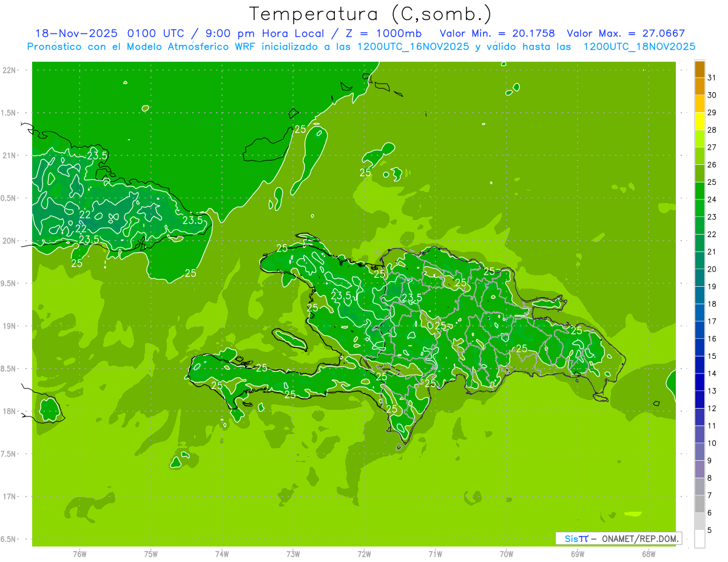Click the "Valor Min. = 20.1758" text
Screen dimensions: 728x562
click(x=497, y=33)
